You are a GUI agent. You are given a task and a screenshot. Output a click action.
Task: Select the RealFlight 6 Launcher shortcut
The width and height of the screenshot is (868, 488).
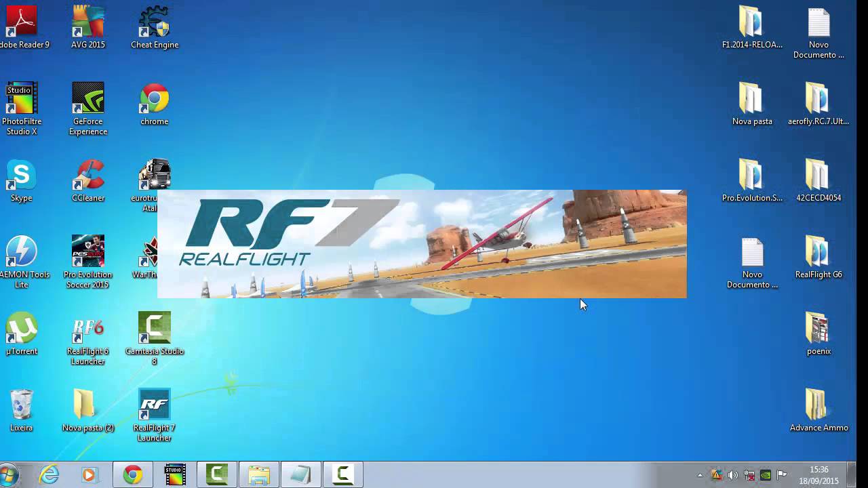[x=88, y=338]
